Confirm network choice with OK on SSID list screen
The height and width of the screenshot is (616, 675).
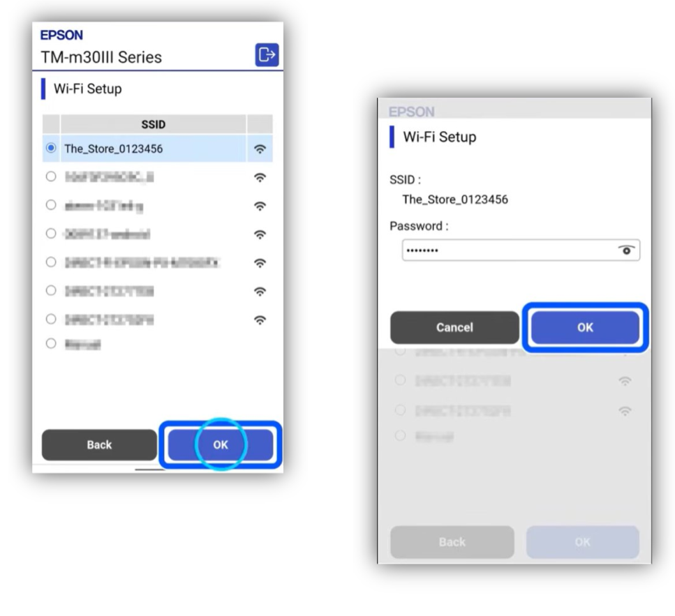(x=221, y=444)
